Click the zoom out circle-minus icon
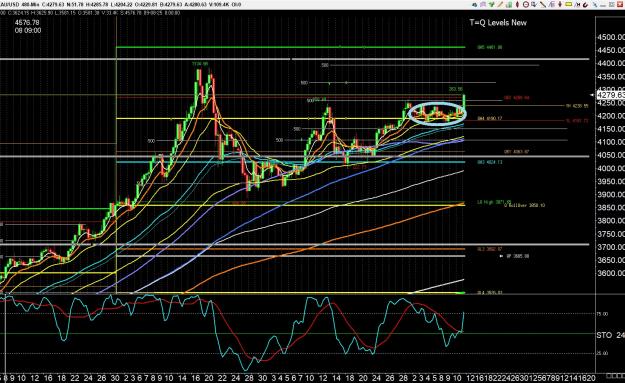Screen dimensions: 625x383 pyautogui.click(x=526, y=4)
